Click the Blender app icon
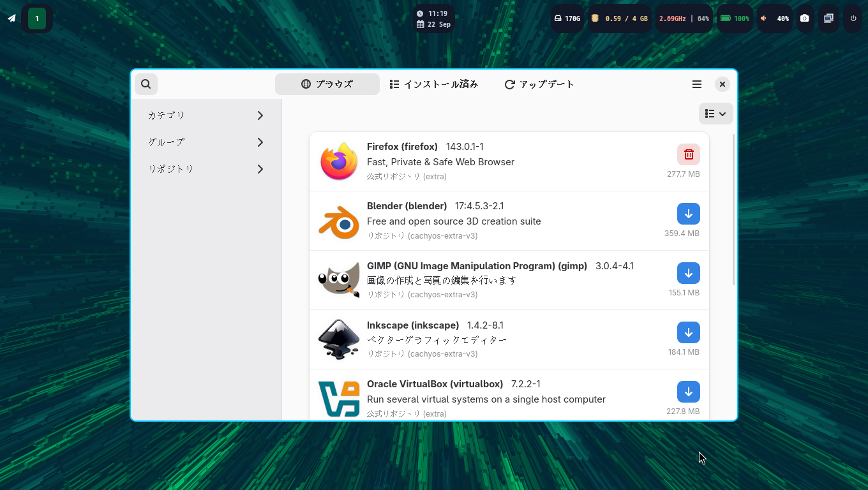868x490 pixels. point(339,221)
